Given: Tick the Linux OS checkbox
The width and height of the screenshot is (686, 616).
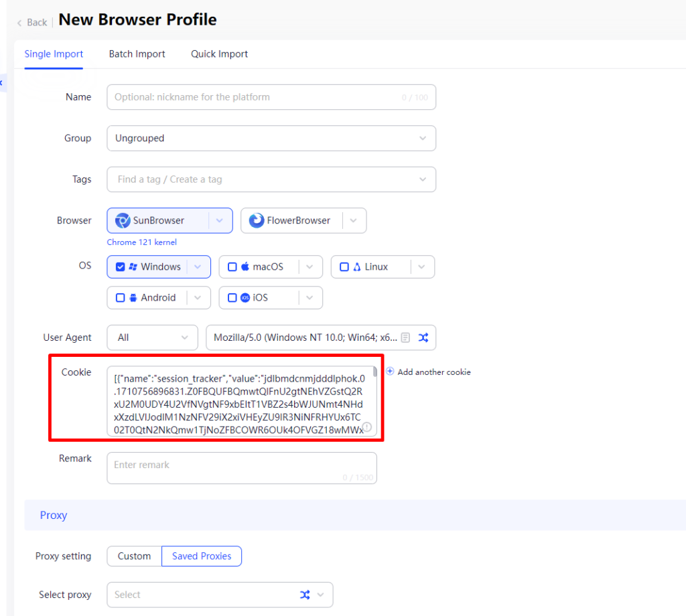Looking at the screenshot, I should click(x=344, y=266).
